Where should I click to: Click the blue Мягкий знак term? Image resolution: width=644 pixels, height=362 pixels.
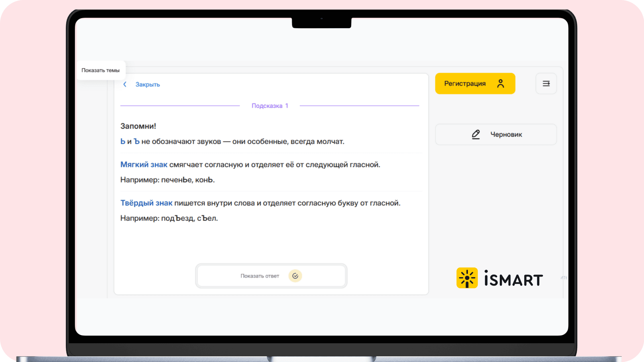[x=144, y=165]
